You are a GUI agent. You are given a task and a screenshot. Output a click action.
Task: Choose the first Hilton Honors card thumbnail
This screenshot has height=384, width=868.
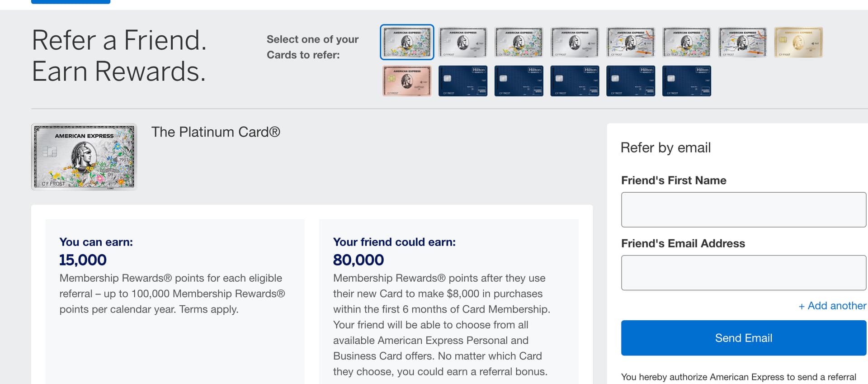(x=463, y=81)
